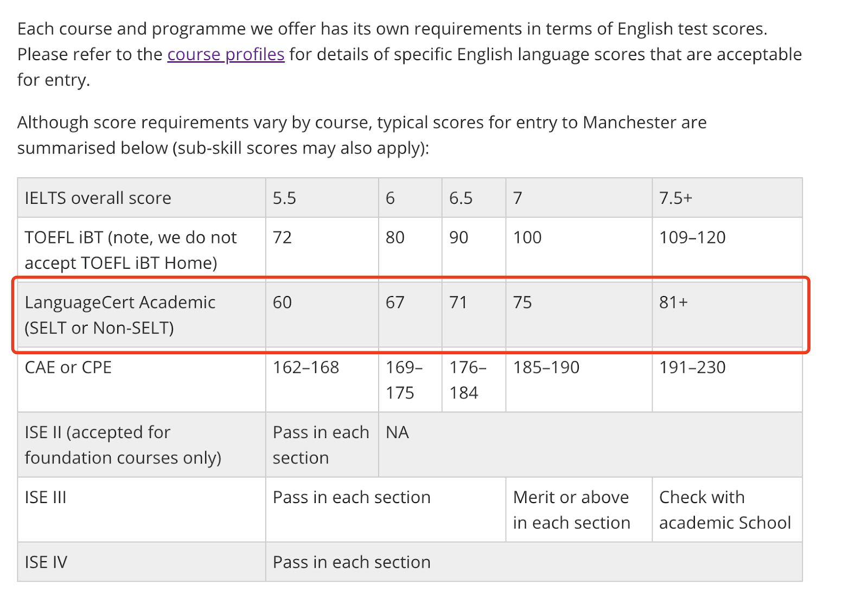Image resolution: width=868 pixels, height=592 pixels.
Task: Click the ISE II foundation courses label
Action: 142,445
